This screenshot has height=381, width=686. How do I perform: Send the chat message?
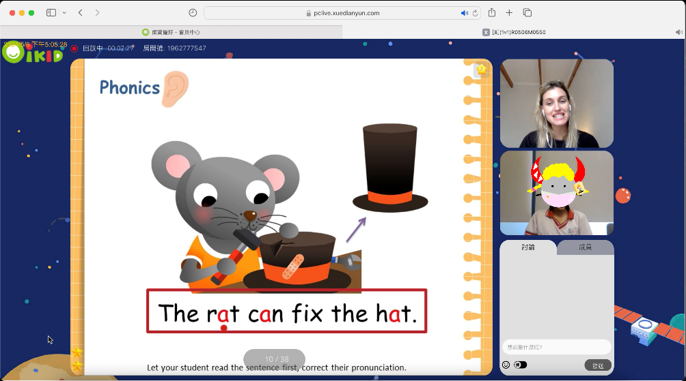pyautogui.click(x=598, y=365)
